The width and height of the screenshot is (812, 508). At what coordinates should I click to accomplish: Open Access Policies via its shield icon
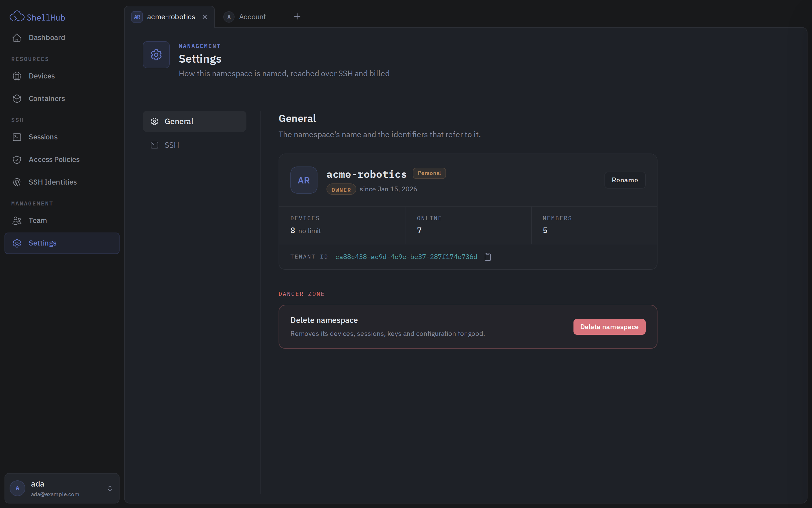[x=17, y=159]
